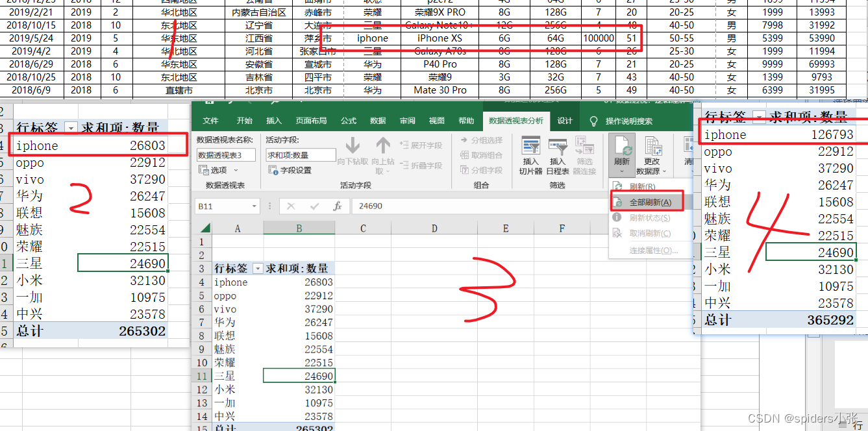Click Expand Field (展开字段) in ribbon
This screenshot has height=431, width=868.
[x=421, y=145]
